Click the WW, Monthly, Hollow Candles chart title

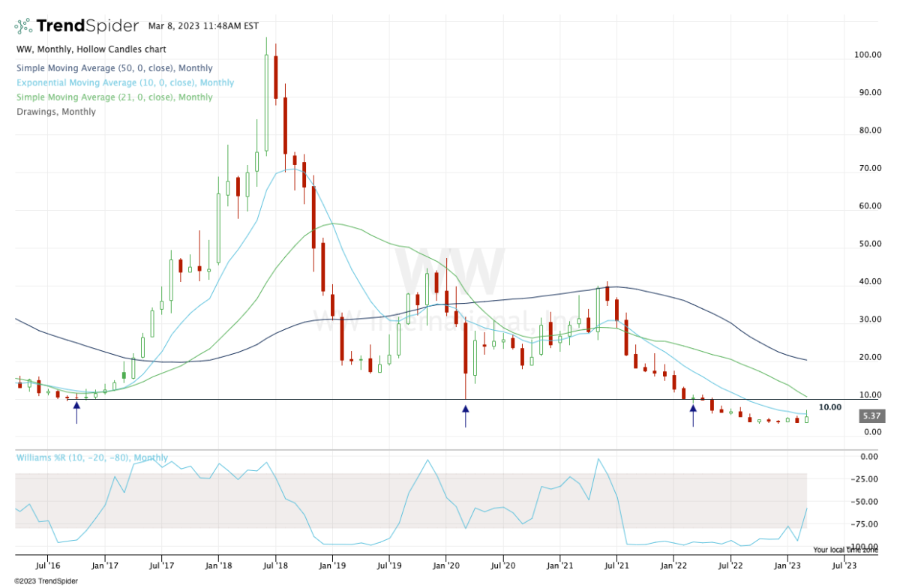pyautogui.click(x=90, y=49)
